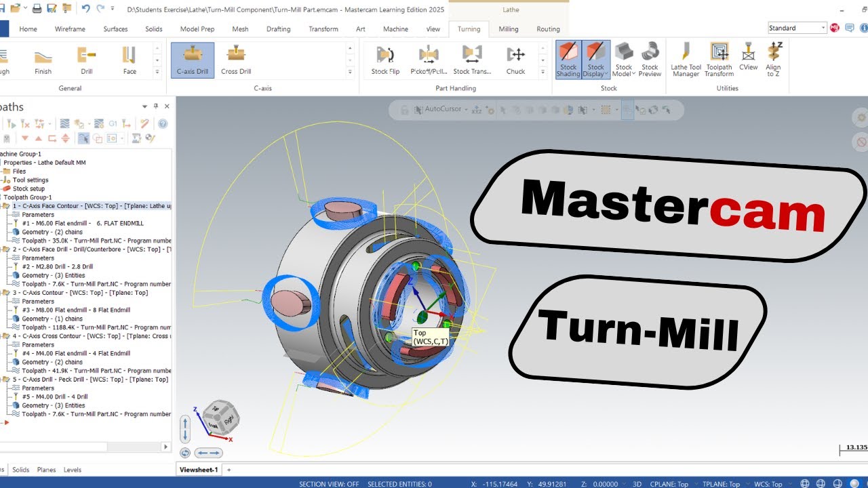Open Toolpaths panel options dropdown arrow
Viewport: 868px width, 488px height.
pos(144,106)
